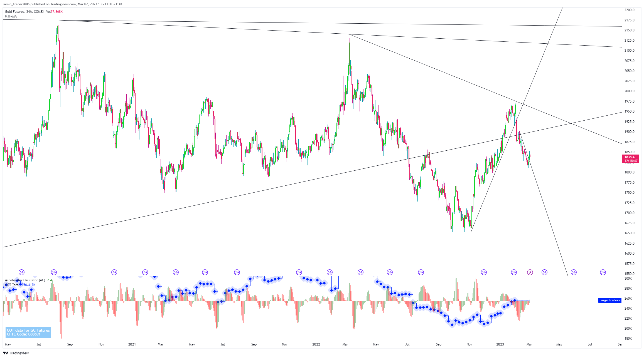Select the rollover marker between Nov 2020 and 2021

pyautogui.click(x=114, y=272)
